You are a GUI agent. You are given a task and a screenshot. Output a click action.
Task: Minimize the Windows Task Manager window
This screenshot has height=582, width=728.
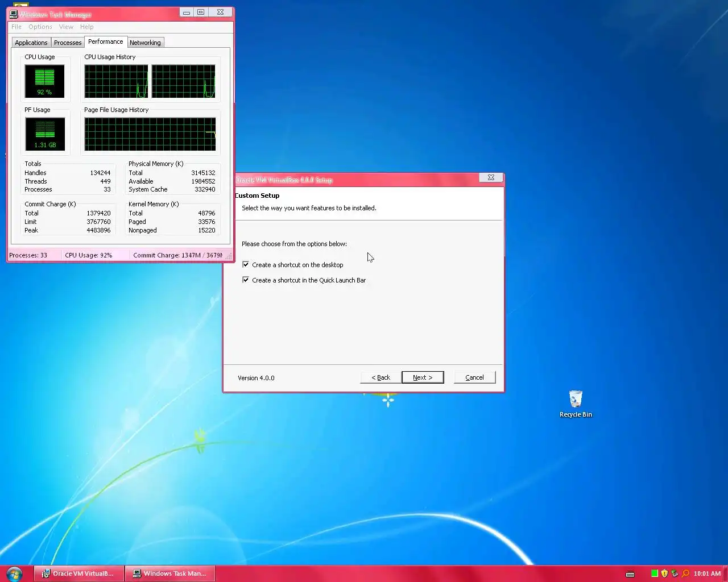(x=186, y=12)
